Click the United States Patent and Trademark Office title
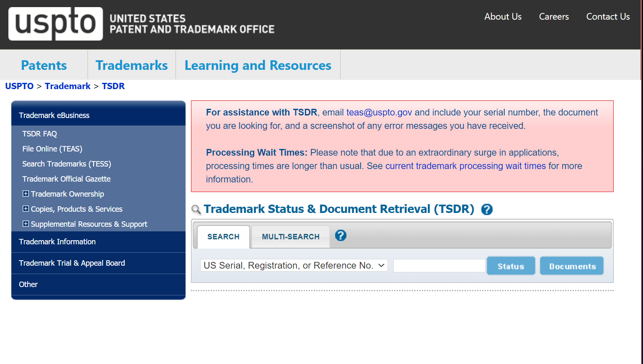 click(x=192, y=24)
